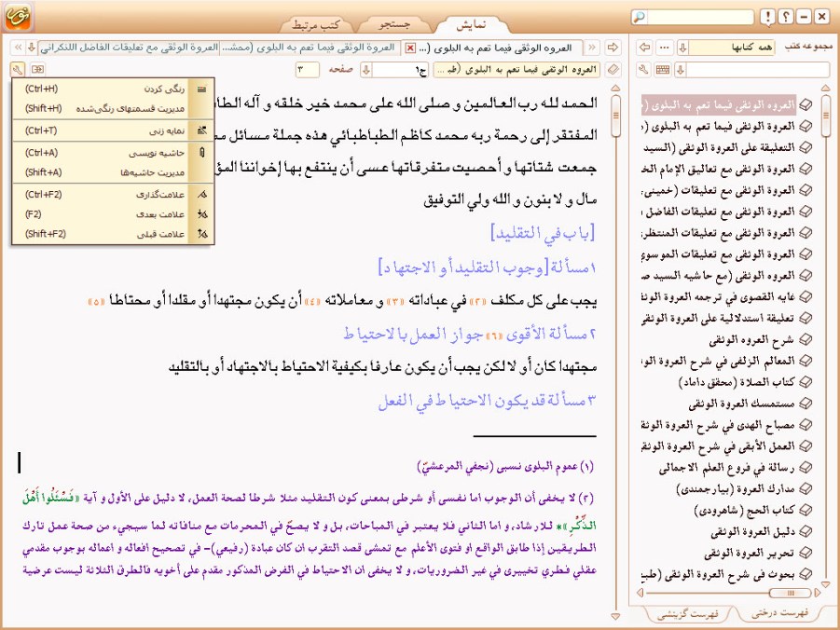Click the book icon beside رسالة في فروع العلم الاجمالى
The image size is (840, 630).
click(806, 468)
